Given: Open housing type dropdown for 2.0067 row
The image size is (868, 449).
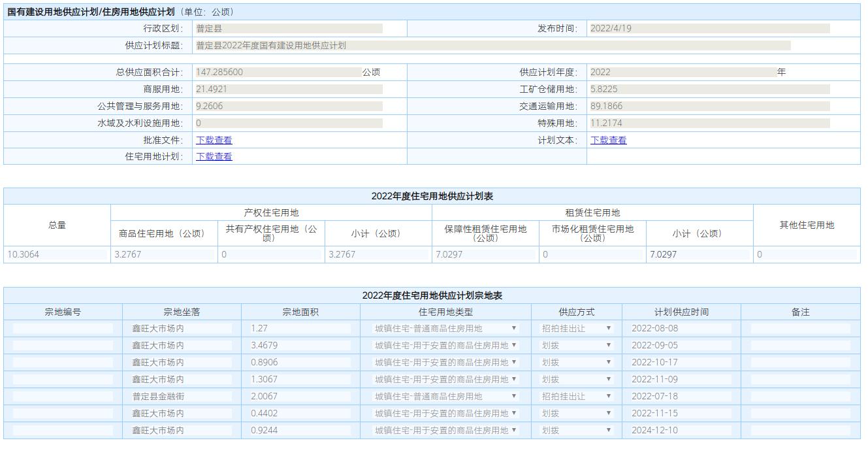Looking at the screenshot, I should [445, 396].
